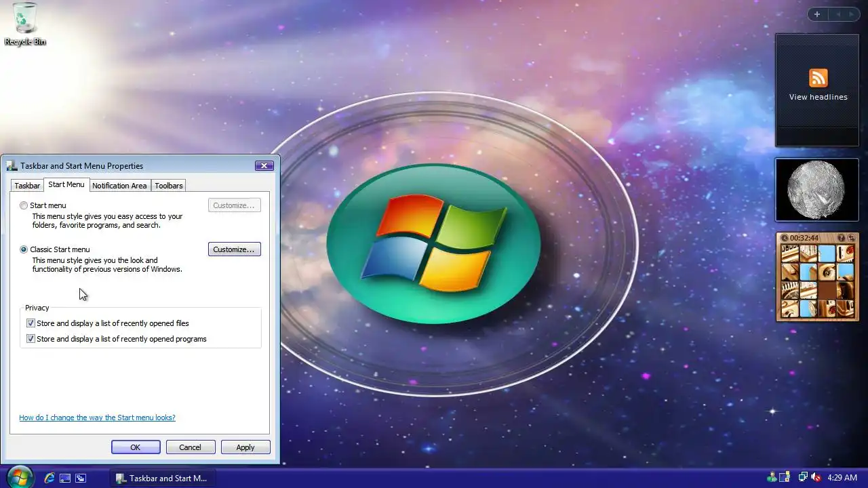Click the Windows Sidebar tray icon
The height and width of the screenshot is (488, 868).
coord(785,478)
